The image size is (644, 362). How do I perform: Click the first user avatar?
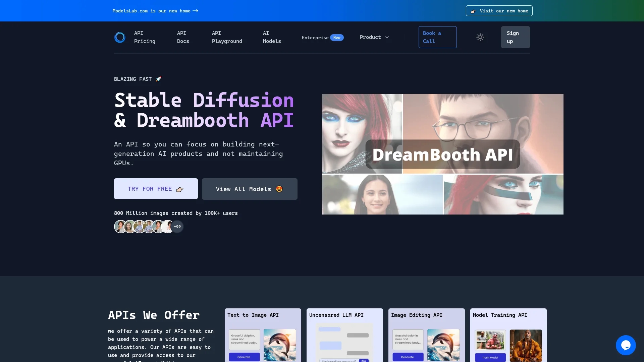pyautogui.click(x=120, y=227)
